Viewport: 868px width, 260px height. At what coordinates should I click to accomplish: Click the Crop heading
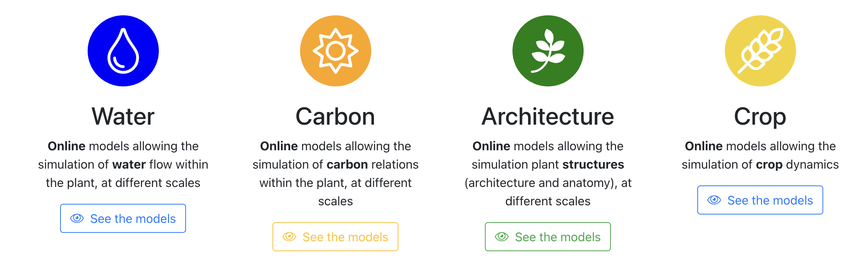point(760,117)
